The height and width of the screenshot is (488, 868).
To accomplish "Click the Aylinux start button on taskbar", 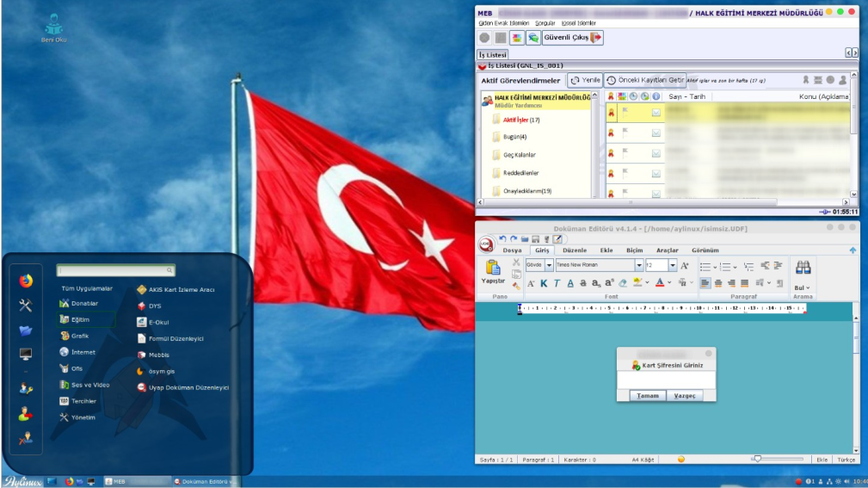I will click(22, 481).
